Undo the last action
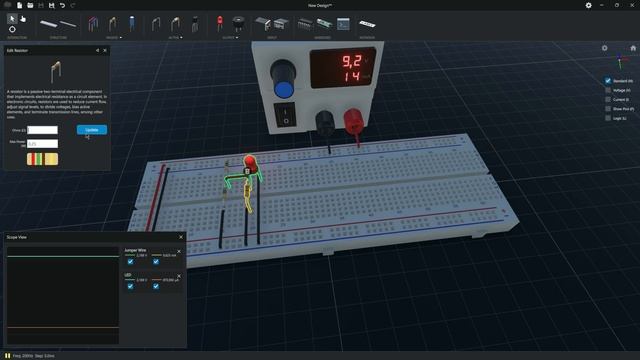The image size is (640, 360). pos(62,5)
